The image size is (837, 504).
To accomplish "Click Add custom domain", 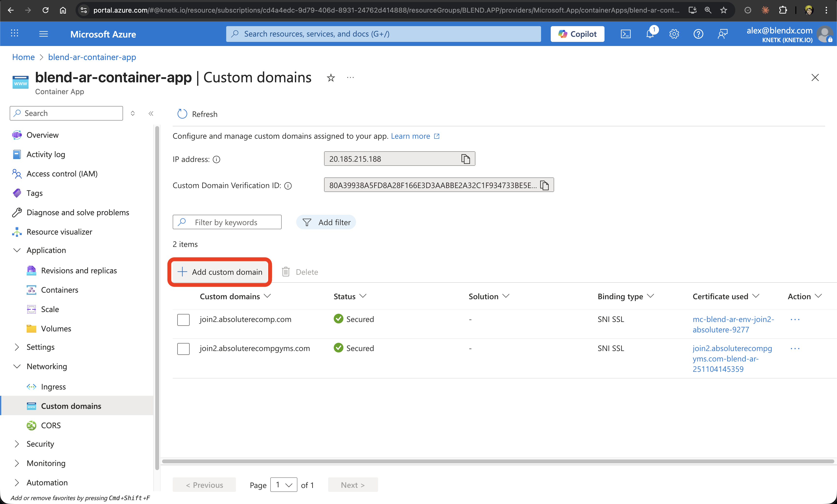I will point(220,272).
